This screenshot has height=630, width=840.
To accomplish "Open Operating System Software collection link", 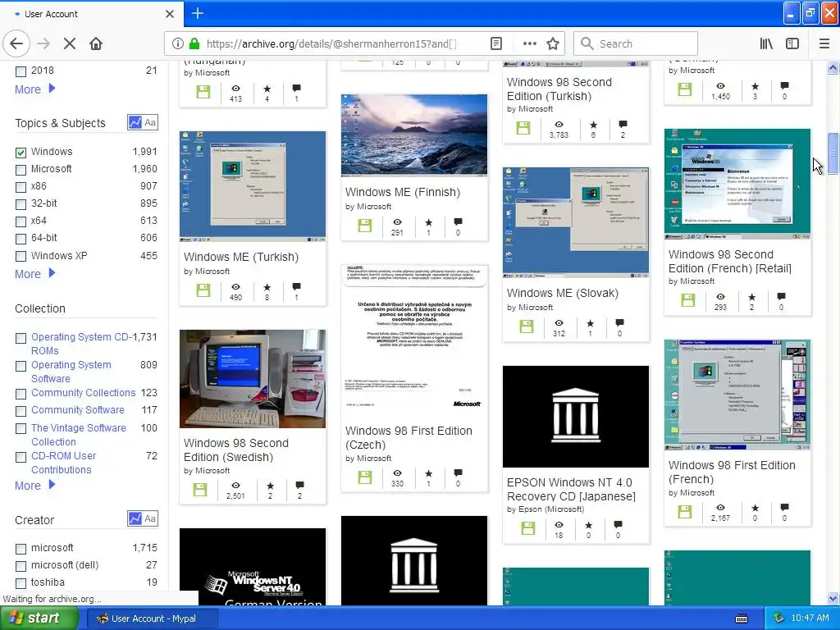I will click(71, 372).
